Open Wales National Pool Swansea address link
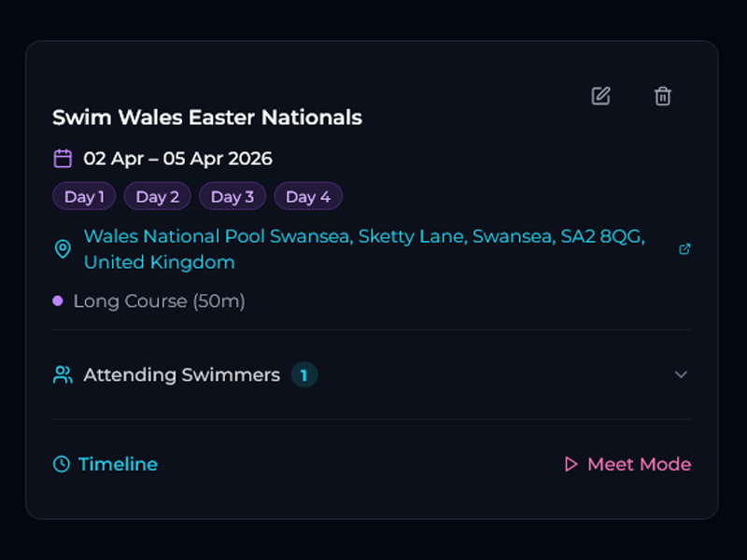This screenshot has width=747, height=560. tap(364, 249)
